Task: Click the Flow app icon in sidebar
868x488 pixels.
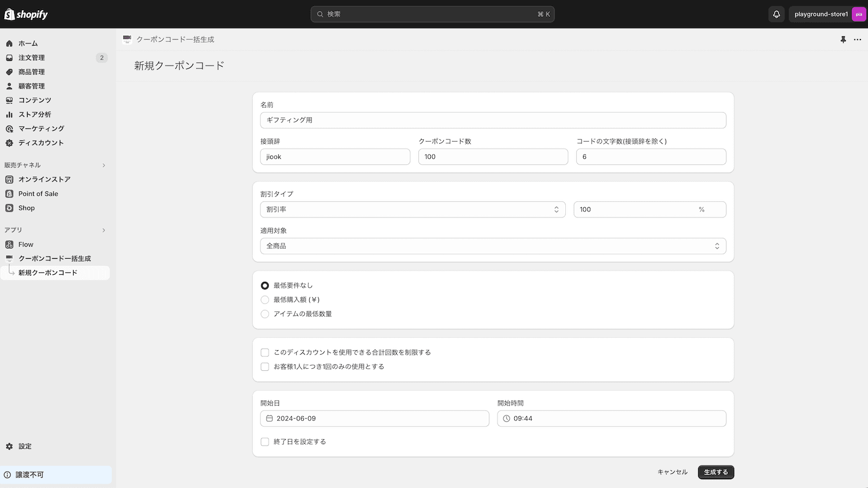Action: point(9,245)
